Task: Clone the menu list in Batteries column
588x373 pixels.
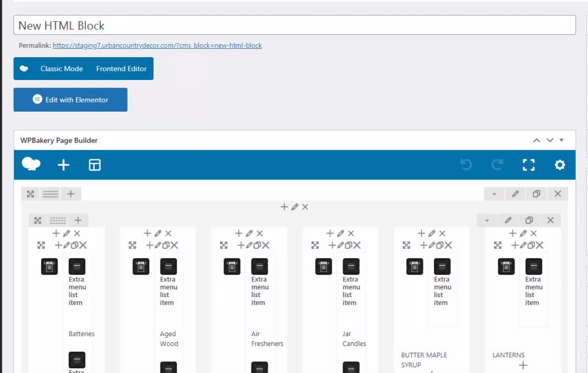Action: (x=75, y=245)
